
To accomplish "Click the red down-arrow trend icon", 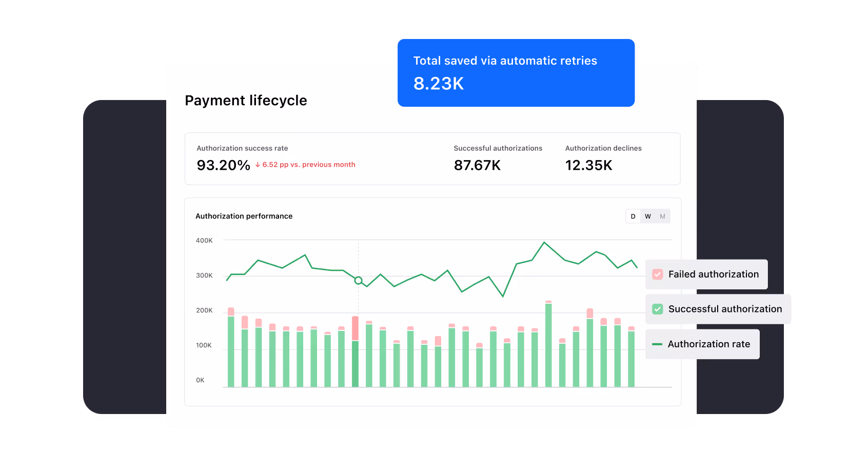I will click(x=258, y=165).
